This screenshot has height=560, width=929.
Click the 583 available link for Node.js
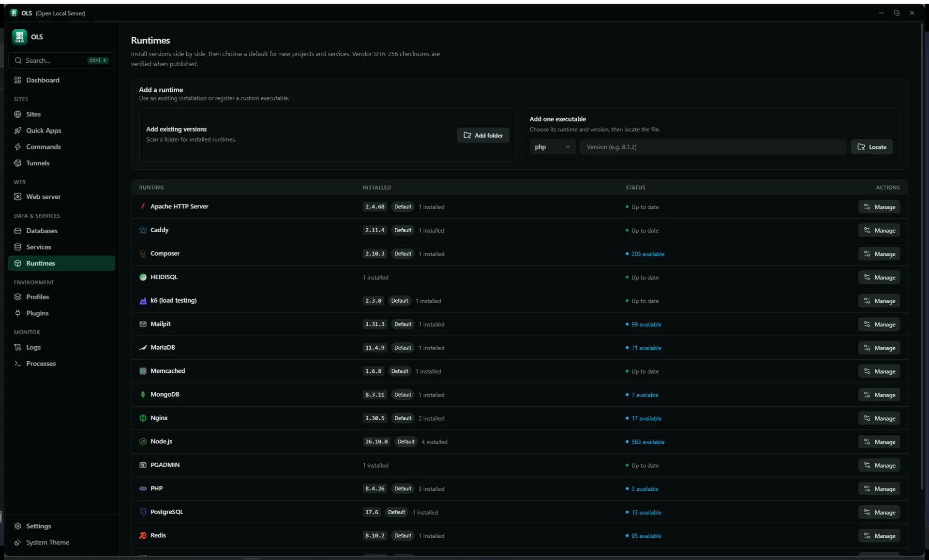point(647,442)
